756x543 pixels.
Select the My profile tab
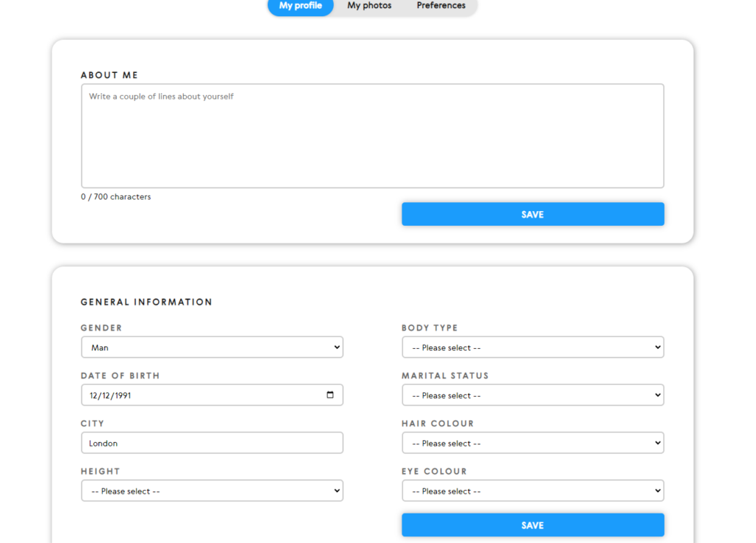pos(300,6)
